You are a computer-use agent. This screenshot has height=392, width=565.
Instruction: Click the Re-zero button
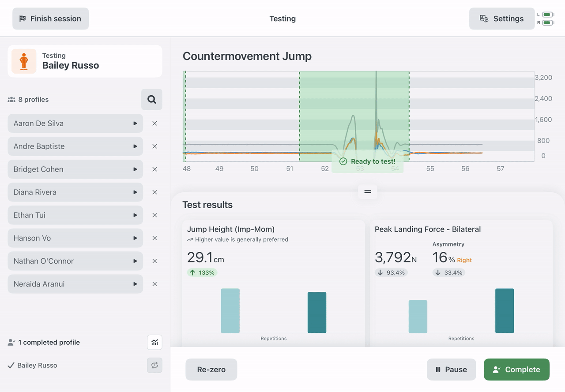coord(211,370)
